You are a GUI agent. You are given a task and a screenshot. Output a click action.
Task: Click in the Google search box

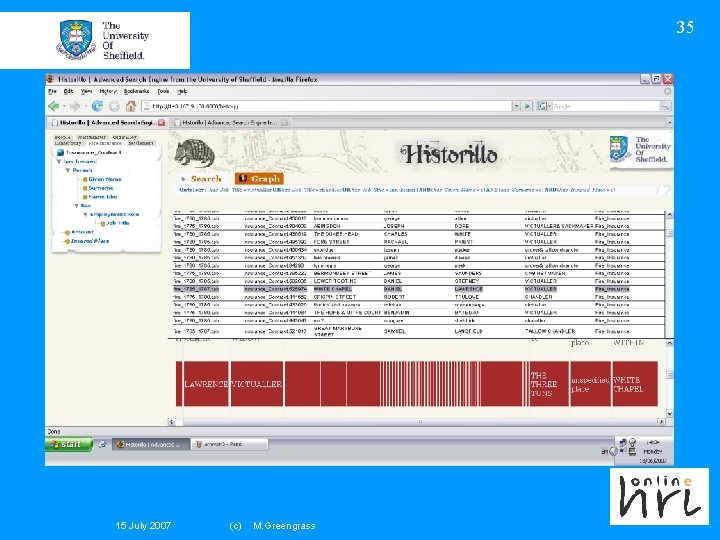pos(605,106)
